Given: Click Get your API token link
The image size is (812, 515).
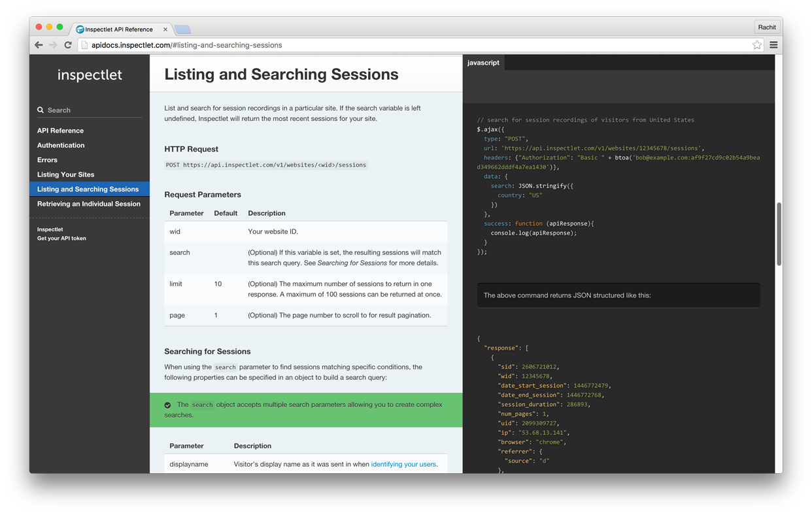Looking at the screenshot, I should [61, 239].
